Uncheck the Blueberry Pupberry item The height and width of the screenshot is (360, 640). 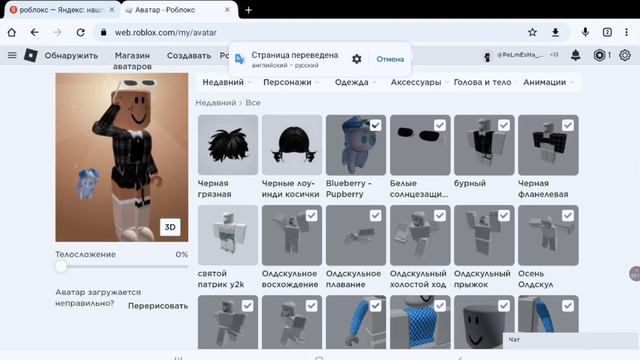tap(376, 125)
